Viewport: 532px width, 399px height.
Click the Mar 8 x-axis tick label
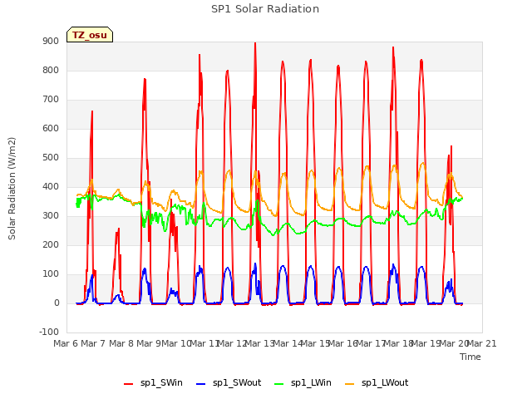click(121, 343)
